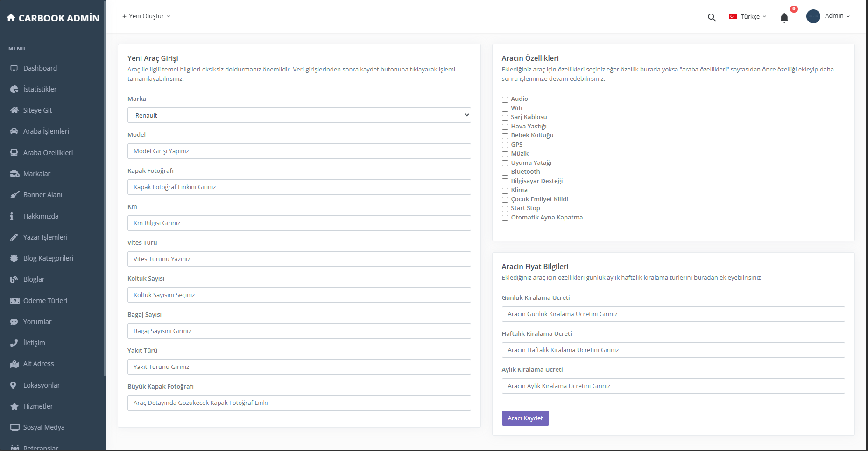Open the Siteye Git link
The width and height of the screenshot is (868, 453).
point(37,110)
